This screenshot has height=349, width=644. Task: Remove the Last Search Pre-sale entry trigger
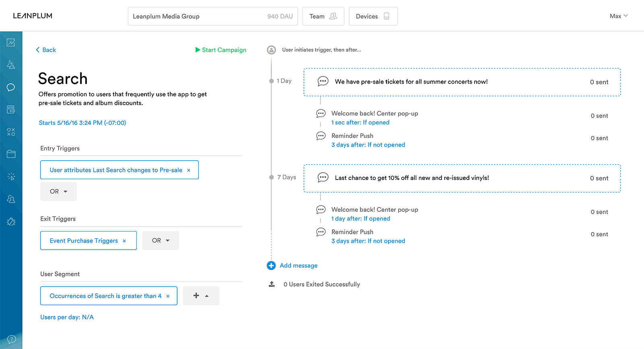(189, 170)
